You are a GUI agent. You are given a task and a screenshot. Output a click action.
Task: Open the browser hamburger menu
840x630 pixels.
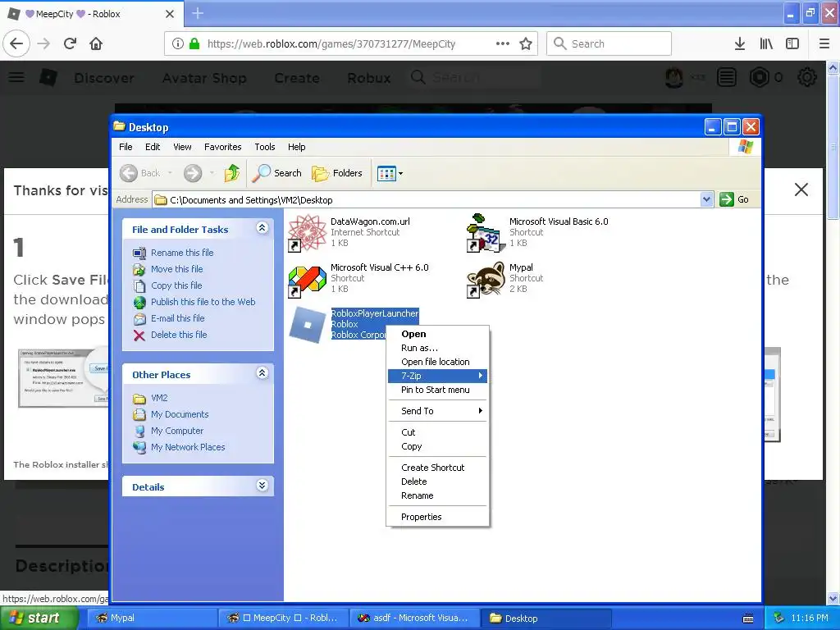(x=824, y=43)
